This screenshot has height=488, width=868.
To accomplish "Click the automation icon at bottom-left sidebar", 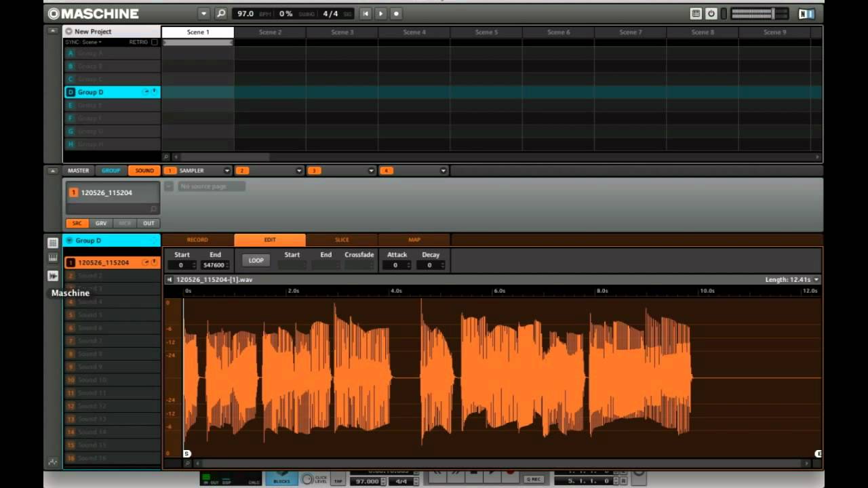I will (x=52, y=462).
